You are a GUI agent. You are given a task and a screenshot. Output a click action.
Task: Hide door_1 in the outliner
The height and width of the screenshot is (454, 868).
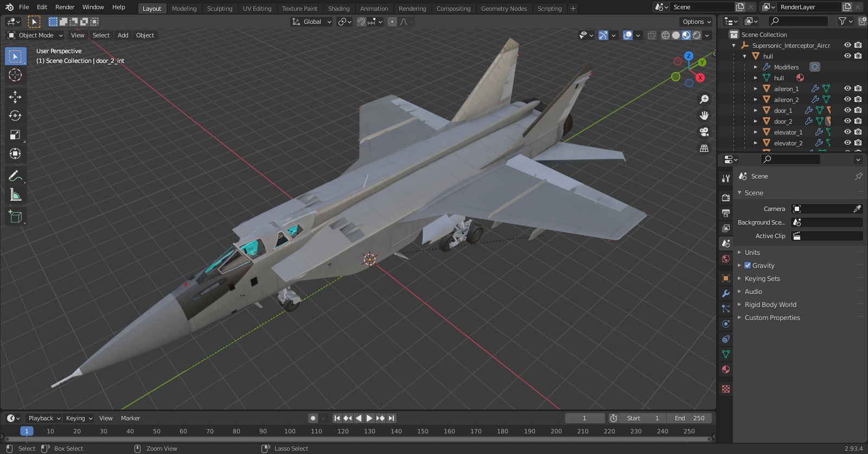coord(847,110)
